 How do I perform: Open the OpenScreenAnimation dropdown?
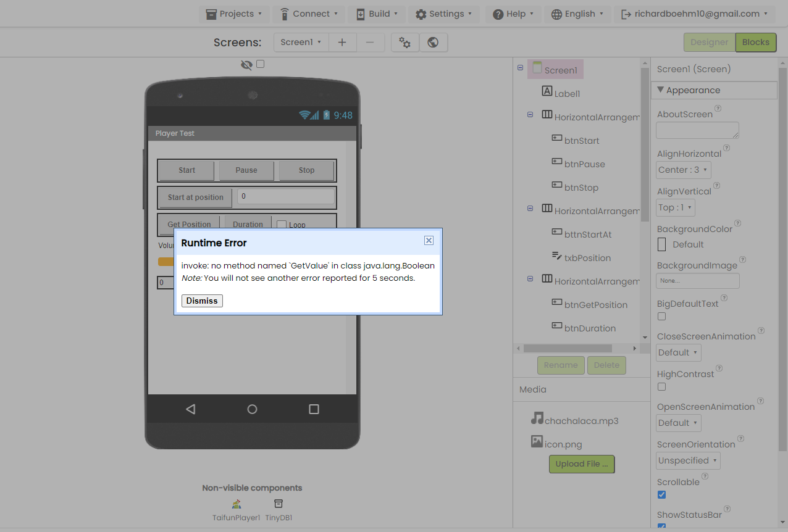(x=678, y=423)
